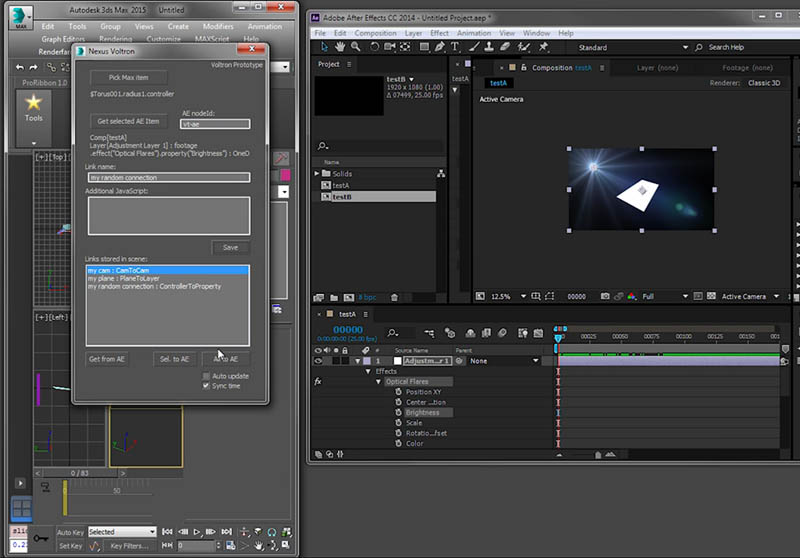
Task: Select the Hand tool in After Effects toolbar
Action: pyautogui.click(x=340, y=47)
